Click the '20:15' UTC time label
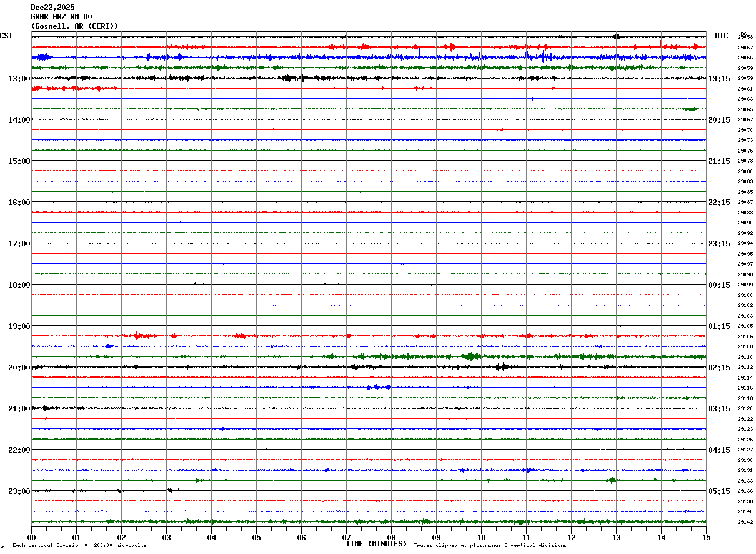The width and height of the screenshot is (756, 554). coord(719,120)
